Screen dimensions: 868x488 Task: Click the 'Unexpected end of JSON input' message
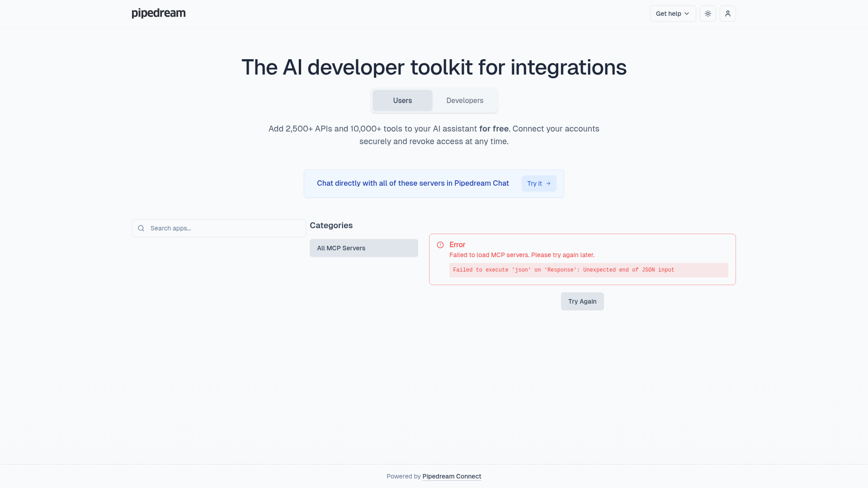tap(589, 270)
